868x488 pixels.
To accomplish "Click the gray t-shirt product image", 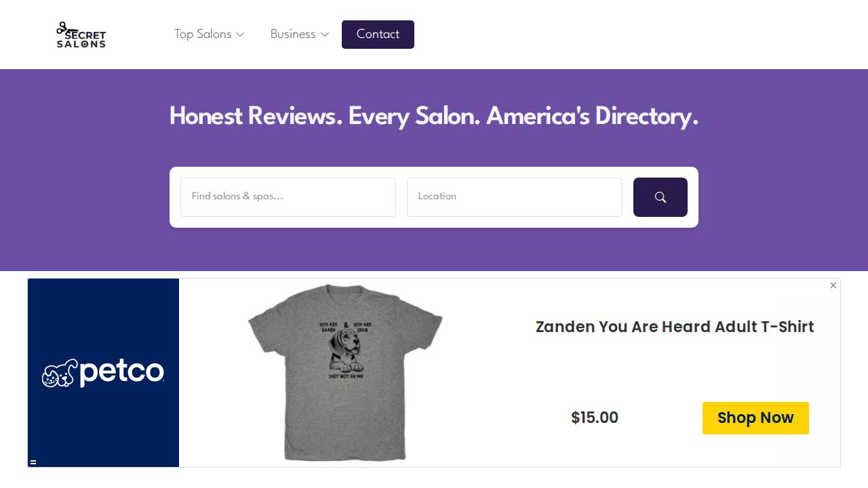I will 347,373.
